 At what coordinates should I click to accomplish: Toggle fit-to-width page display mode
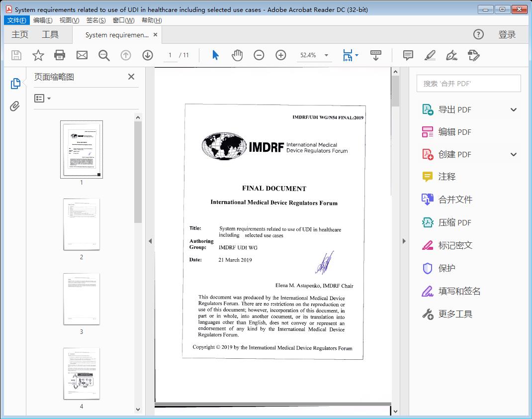pos(349,55)
